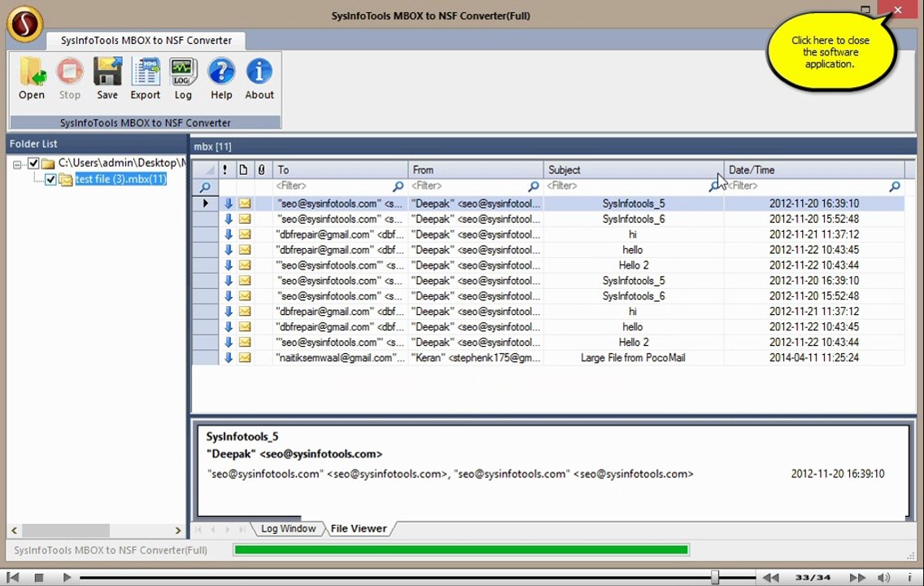The width and height of the screenshot is (924, 586).
Task: Sort by importance exclamation column
Action: (225, 170)
